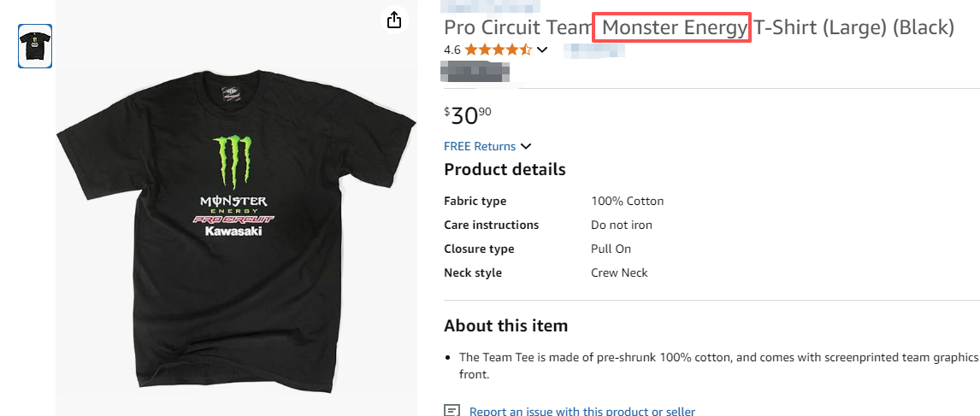The height and width of the screenshot is (416, 980).
Task: Click the Do not iron care instruction
Action: point(621,225)
